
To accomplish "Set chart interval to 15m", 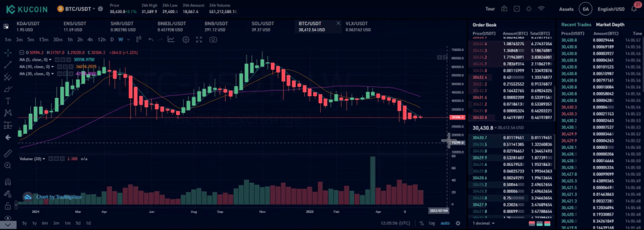I will click(43, 40).
